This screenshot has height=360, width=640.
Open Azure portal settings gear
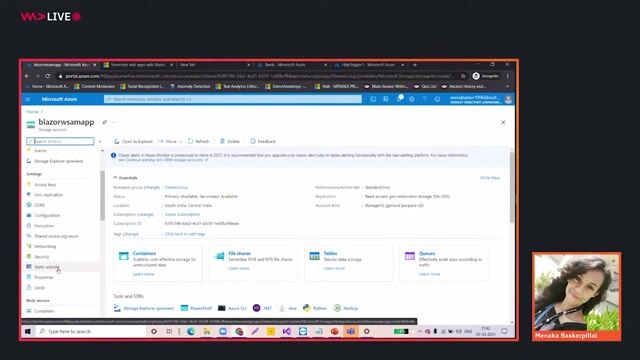(412, 99)
